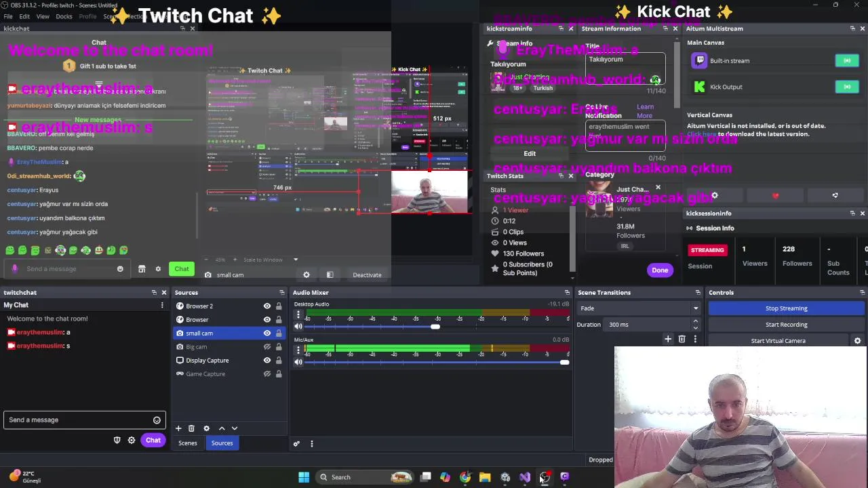868x488 pixels.
Task: Remove the Just Chatting category
Action: [658, 188]
